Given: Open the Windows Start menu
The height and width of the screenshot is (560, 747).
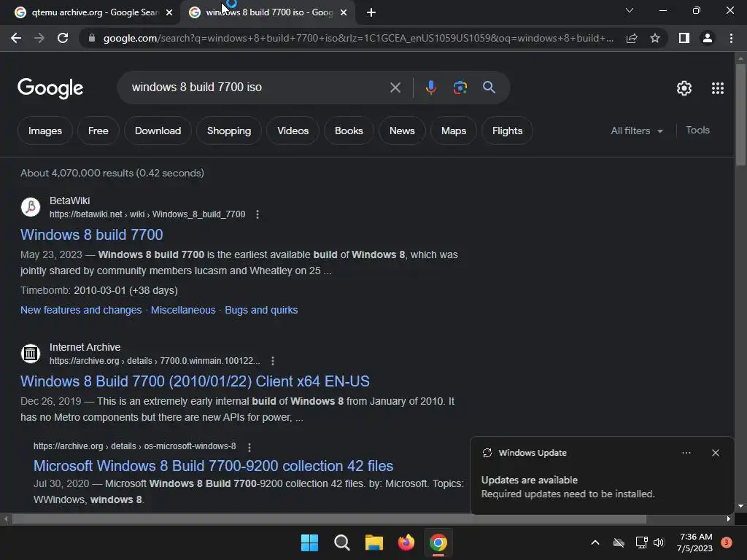Looking at the screenshot, I should (x=309, y=542).
